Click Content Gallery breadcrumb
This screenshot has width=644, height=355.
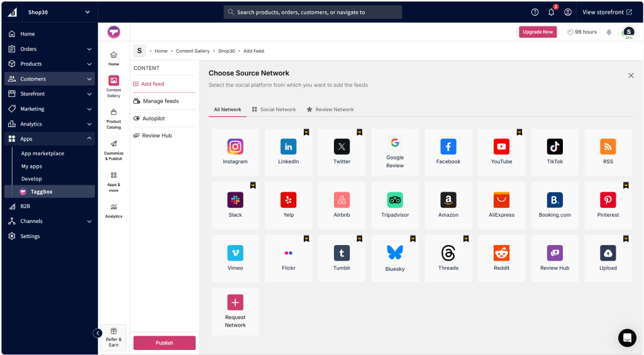[x=192, y=52]
